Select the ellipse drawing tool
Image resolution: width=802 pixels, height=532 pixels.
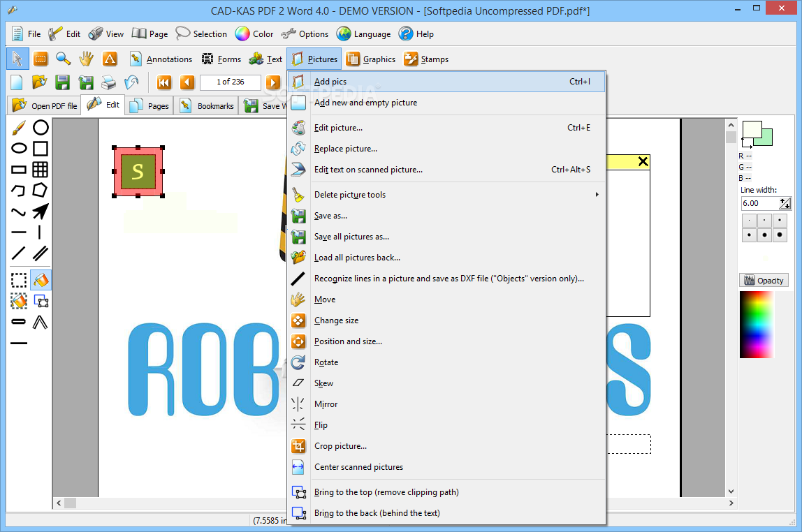click(18, 148)
